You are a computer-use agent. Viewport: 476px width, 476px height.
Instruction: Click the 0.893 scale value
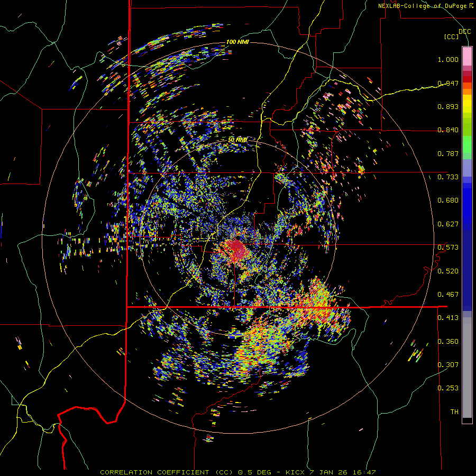point(448,106)
